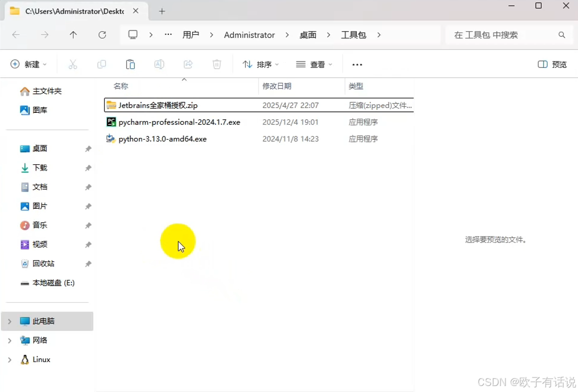Refresh the current folder view
This screenshot has width=578, height=392.
pos(102,35)
